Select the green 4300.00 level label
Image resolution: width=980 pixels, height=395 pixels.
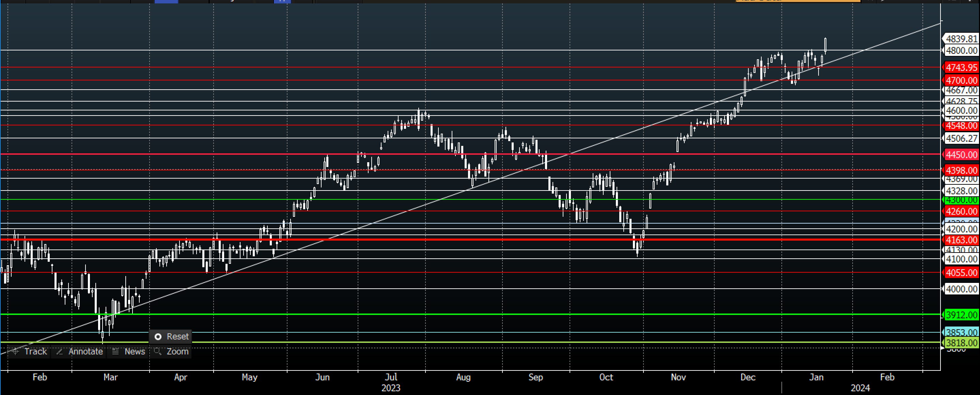(961, 200)
